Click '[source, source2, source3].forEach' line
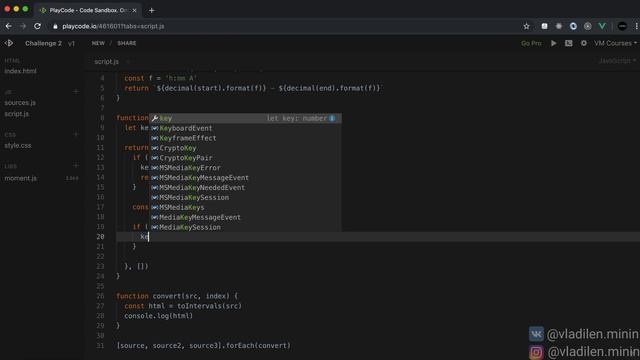The height and width of the screenshot is (360, 640). click(x=204, y=346)
